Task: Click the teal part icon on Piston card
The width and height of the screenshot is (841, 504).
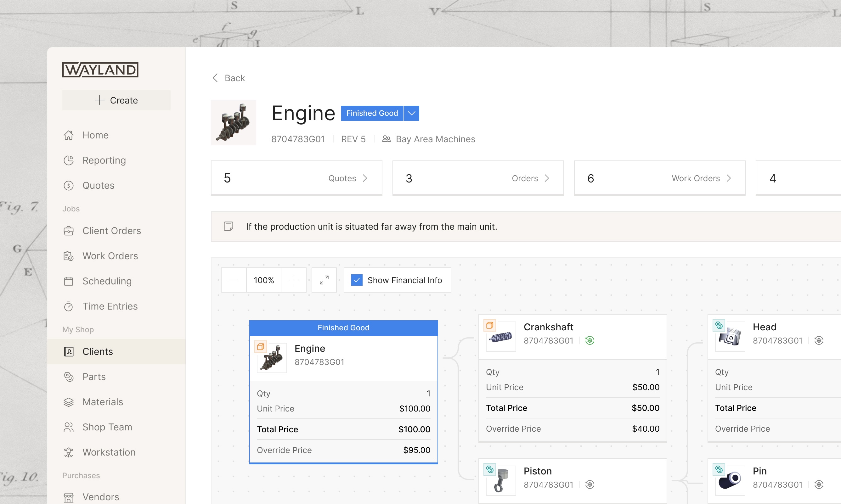Action: click(x=489, y=469)
